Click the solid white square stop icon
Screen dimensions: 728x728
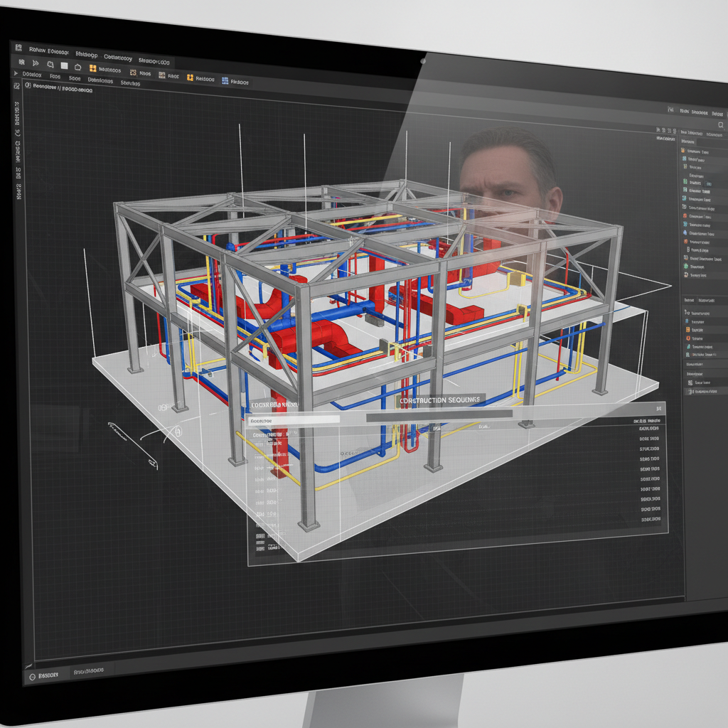65,65
